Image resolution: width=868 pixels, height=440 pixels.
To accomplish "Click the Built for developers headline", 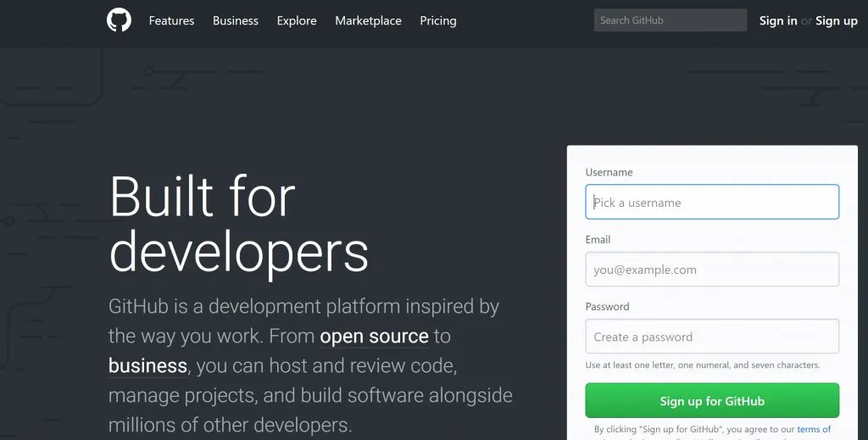I will (238, 224).
